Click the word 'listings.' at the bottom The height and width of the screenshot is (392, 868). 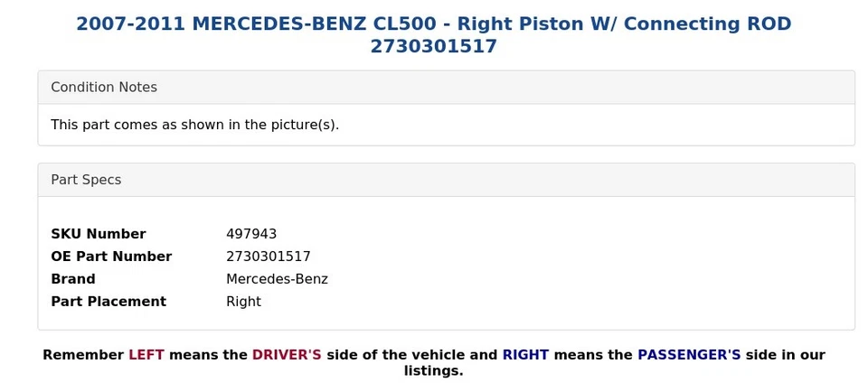point(433,371)
